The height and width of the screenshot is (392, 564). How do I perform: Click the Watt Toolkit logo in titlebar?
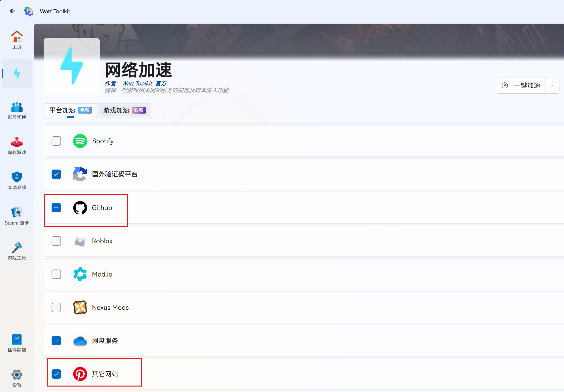(29, 11)
